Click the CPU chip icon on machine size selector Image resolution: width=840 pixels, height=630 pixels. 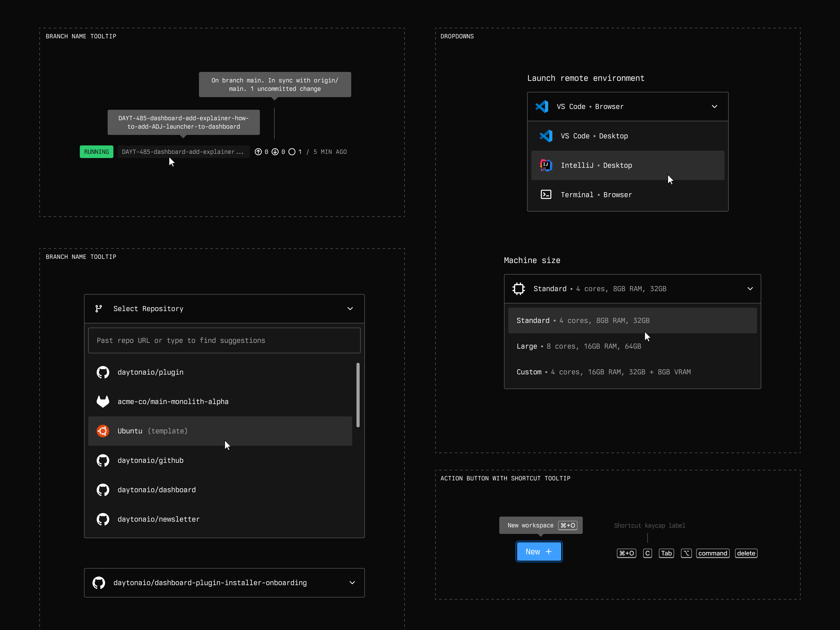pyautogui.click(x=519, y=288)
